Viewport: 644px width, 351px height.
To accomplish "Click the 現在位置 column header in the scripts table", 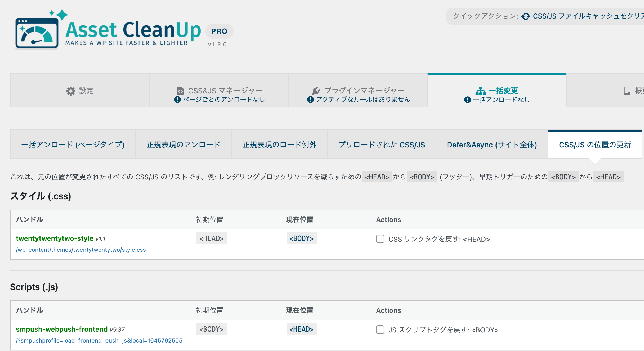I will (300, 310).
